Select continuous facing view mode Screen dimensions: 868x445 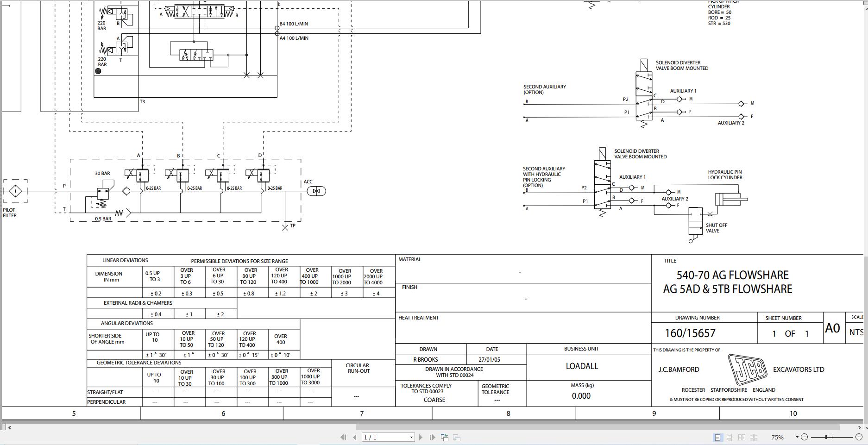(754, 437)
